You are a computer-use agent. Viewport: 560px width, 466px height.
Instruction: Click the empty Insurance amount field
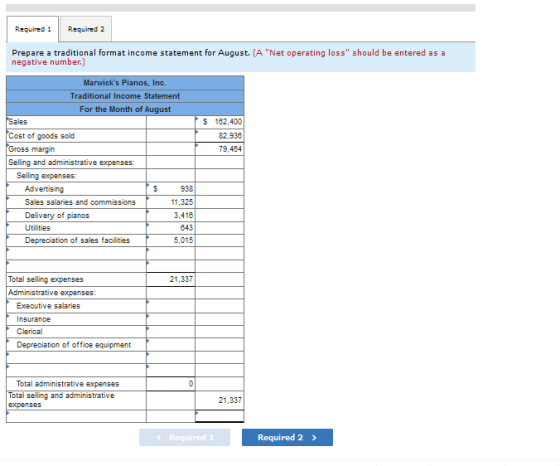tap(171, 319)
